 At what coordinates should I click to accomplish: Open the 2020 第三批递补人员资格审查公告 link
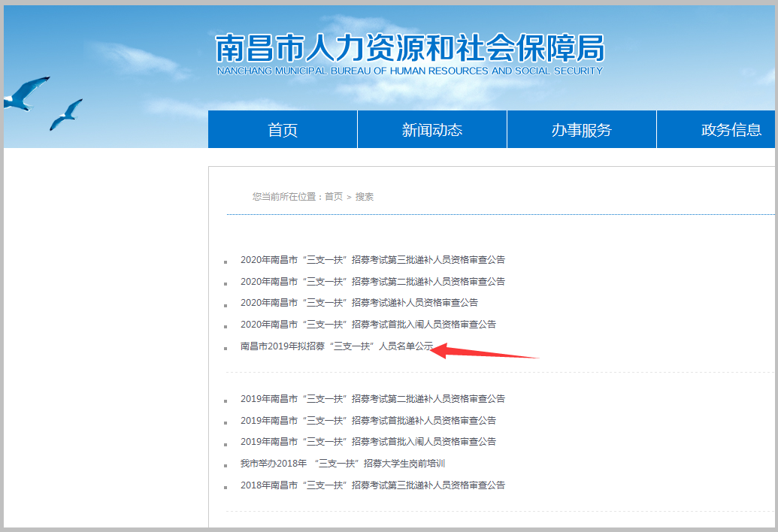point(372,258)
